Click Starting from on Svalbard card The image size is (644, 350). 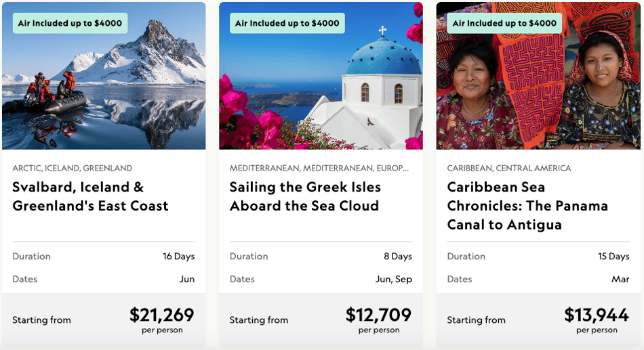pos(41,320)
